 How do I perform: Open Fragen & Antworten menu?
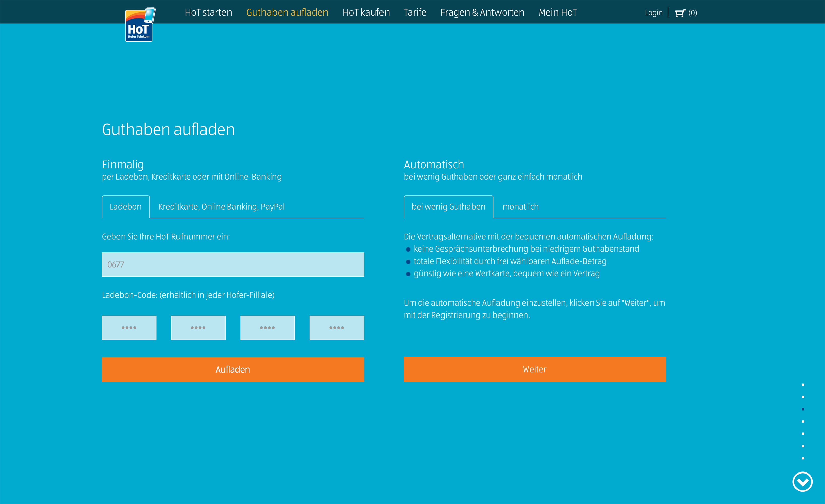coord(482,12)
